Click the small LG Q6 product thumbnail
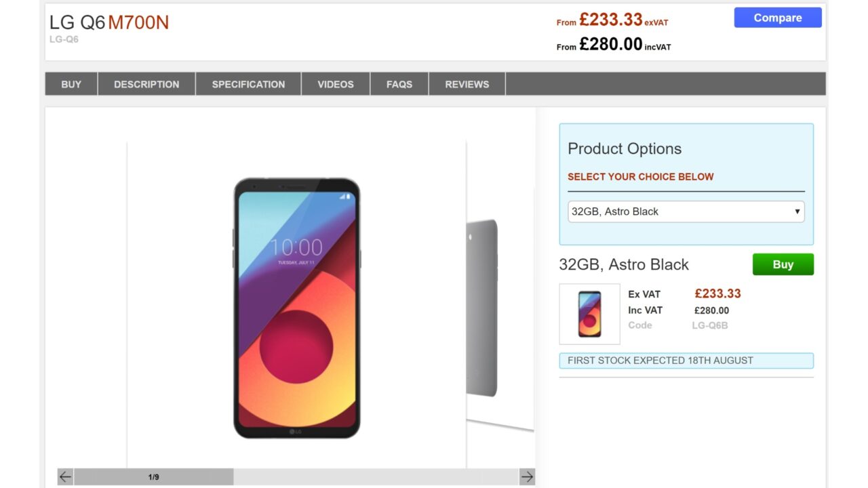Image resolution: width=868 pixels, height=488 pixels. coord(589,314)
